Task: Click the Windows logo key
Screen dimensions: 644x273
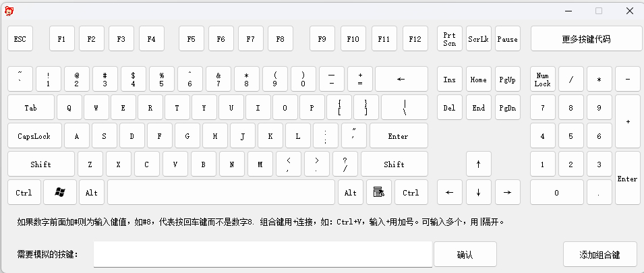Action: pos(60,192)
